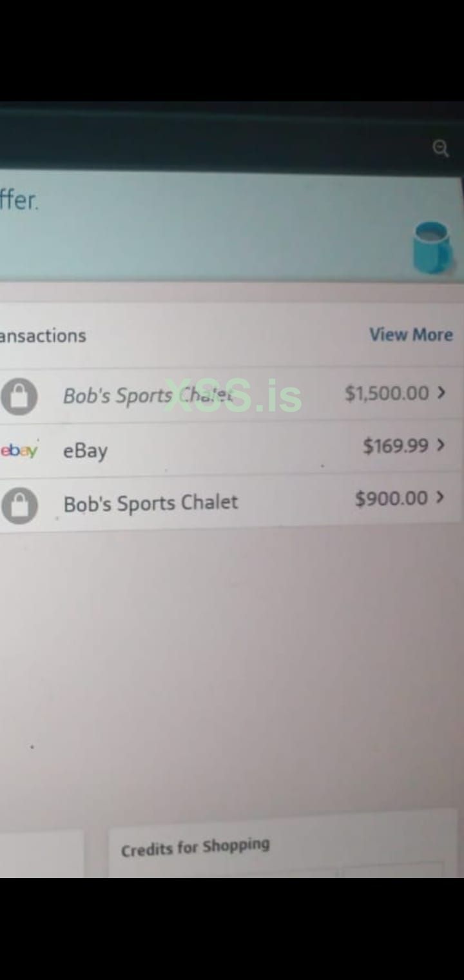Open search with the magnifier icon
Screen dimensions: 464x980
coord(440,149)
